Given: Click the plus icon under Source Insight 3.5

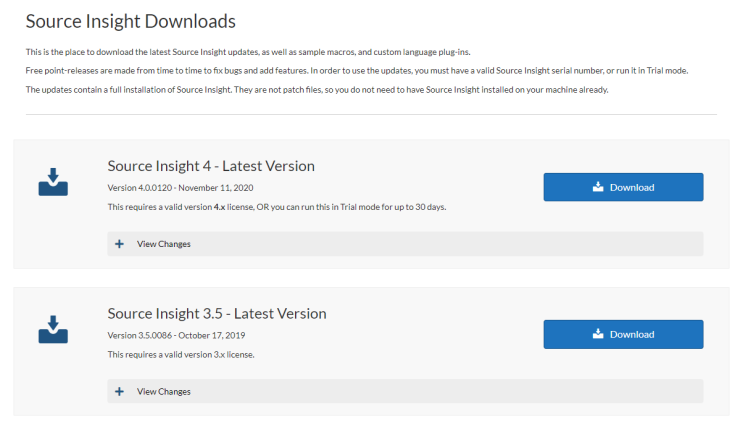Looking at the screenshot, I should [x=119, y=392].
